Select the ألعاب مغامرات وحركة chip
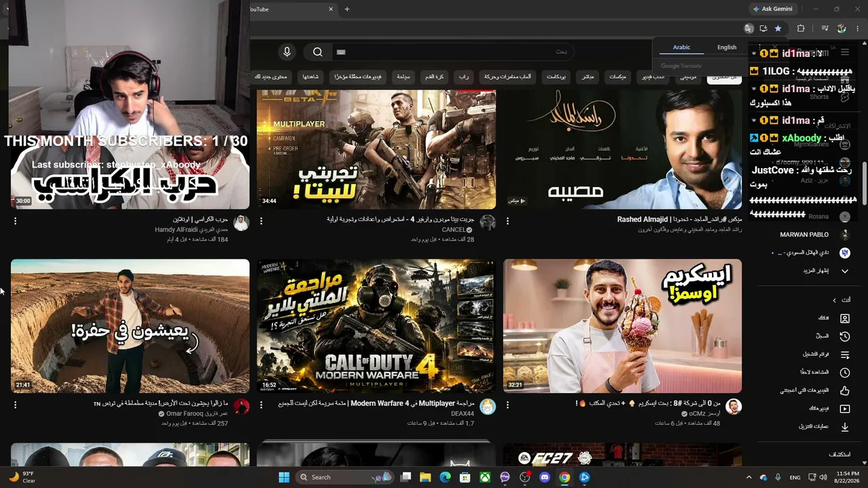This screenshot has height=488, width=868. tap(509, 77)
